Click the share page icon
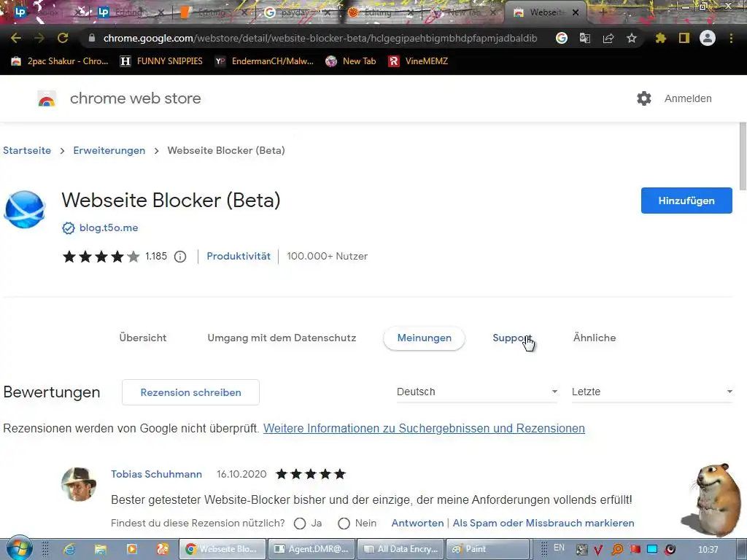This screenshot has height=560, width=747. 608,38
